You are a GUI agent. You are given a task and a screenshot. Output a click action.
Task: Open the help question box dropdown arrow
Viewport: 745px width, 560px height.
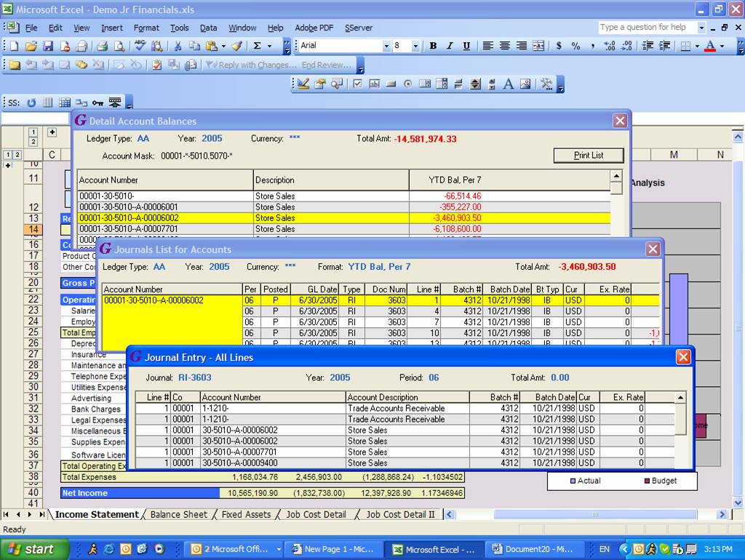[701, 28]
